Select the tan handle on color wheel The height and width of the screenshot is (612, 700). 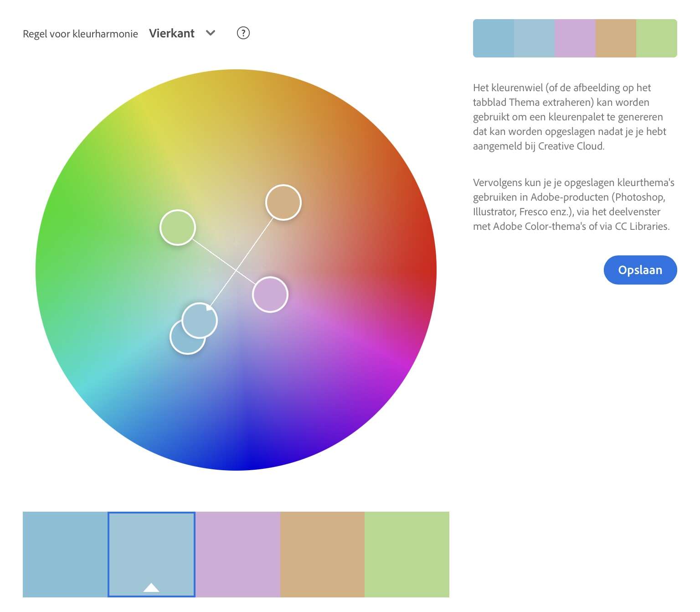[283, 202]
